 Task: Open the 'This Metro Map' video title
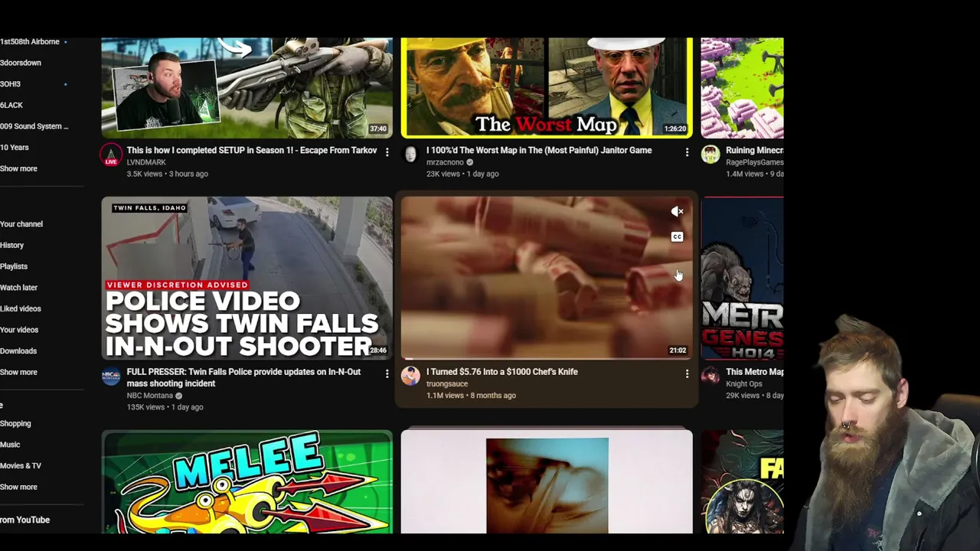point(754,372)
